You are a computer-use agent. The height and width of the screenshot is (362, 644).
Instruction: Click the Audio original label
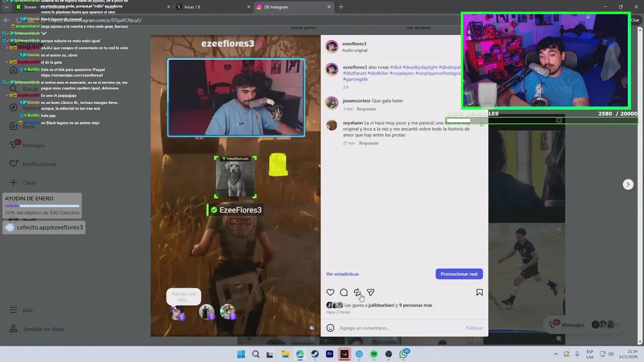pos(355,50)
